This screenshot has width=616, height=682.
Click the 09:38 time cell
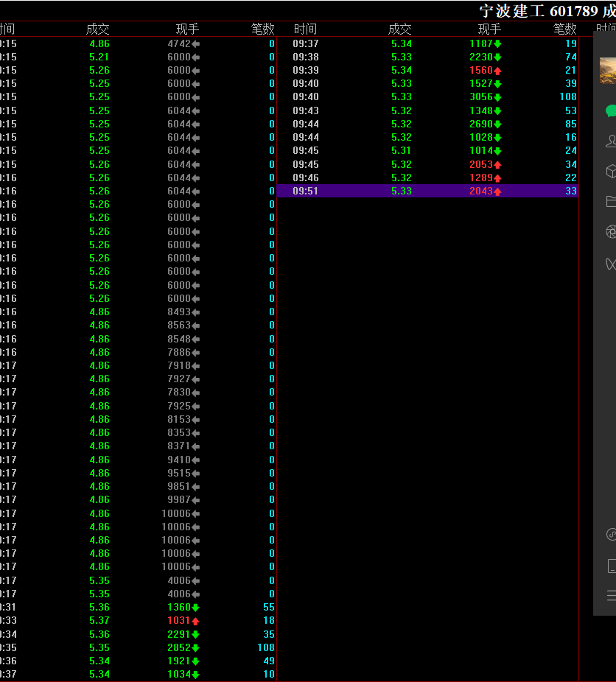(x=305, y=57)
